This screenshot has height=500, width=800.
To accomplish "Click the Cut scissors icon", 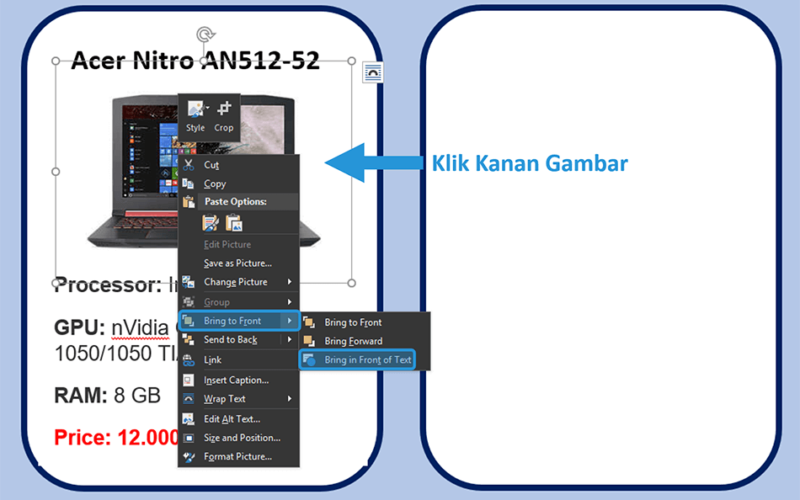I will [x=188, y=165].
